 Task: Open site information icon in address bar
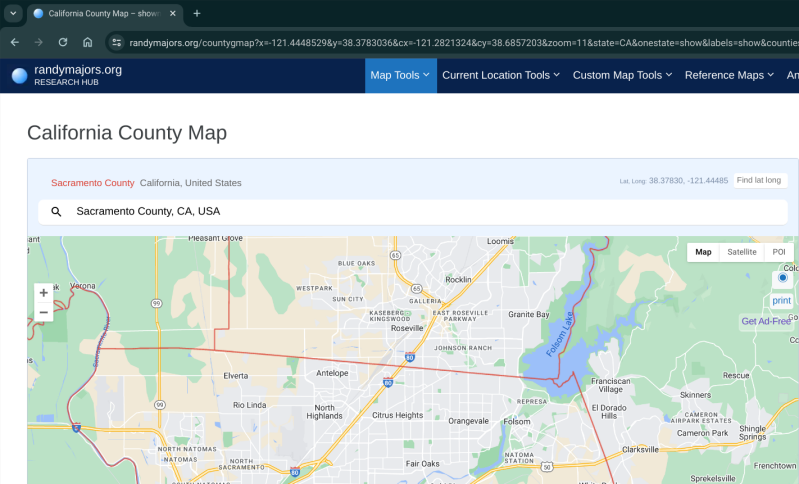tap(116, 42)
